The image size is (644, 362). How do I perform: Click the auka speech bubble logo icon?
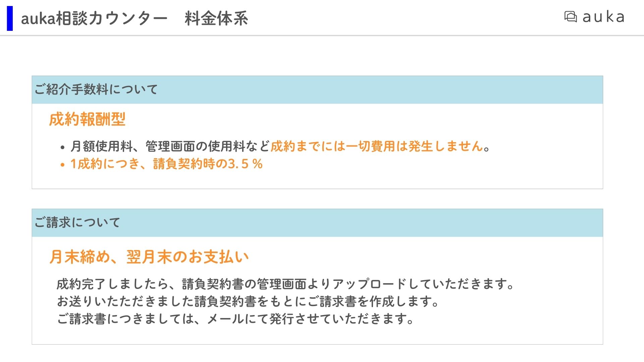tap(571, 17)
